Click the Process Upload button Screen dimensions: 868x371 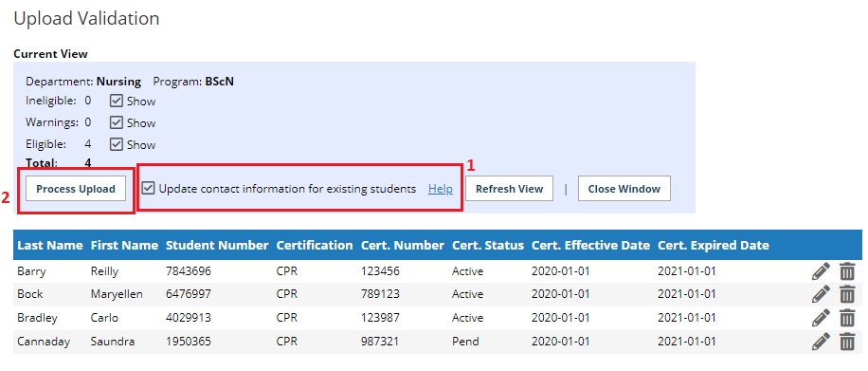pyautogui.click(x=76, y=189)
